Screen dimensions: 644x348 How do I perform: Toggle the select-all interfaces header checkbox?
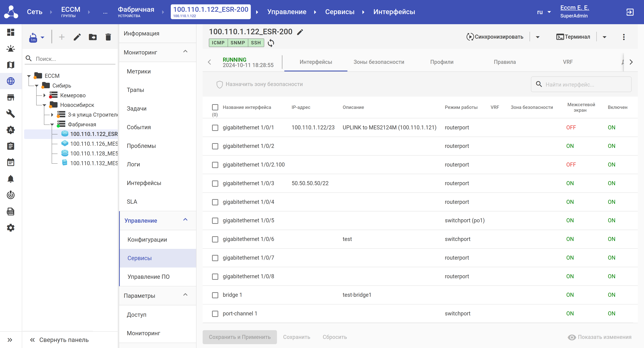coord(215,107)
